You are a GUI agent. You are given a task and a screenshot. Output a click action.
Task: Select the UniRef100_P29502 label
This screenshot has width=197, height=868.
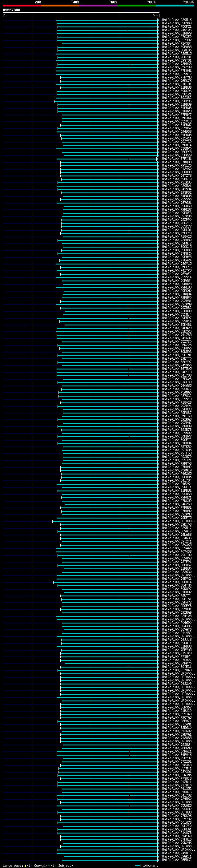click(176, 433)
